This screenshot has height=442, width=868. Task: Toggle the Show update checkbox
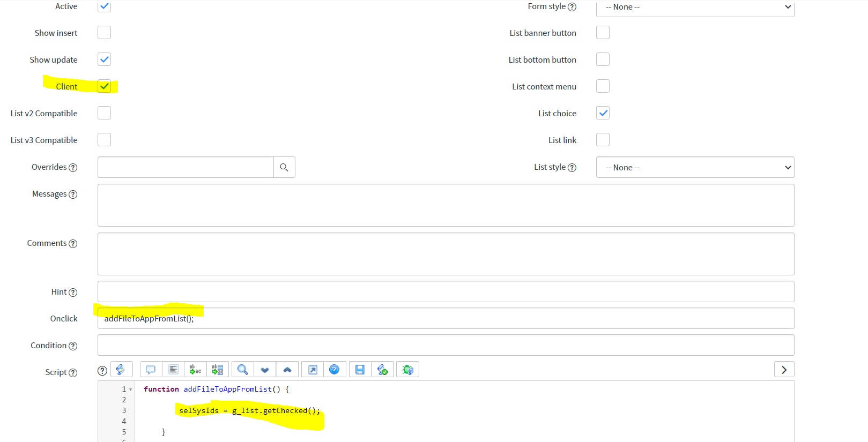[x=105, y=59]
